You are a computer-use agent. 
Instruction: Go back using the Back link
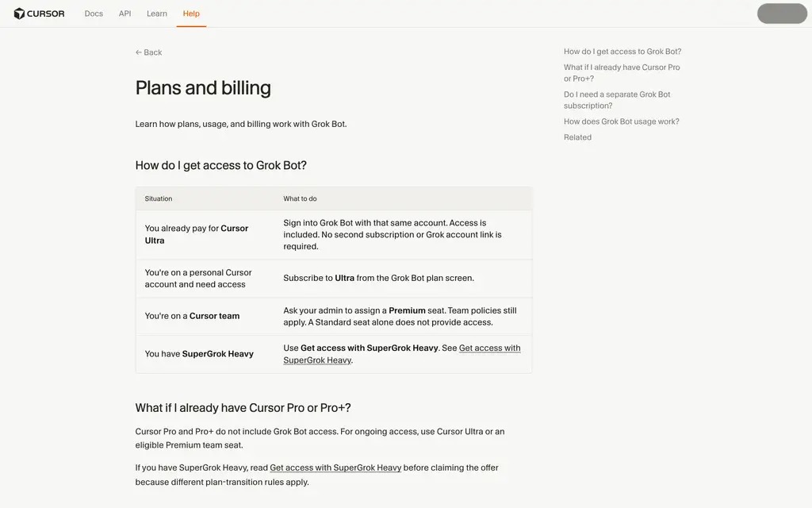(148, 52)
